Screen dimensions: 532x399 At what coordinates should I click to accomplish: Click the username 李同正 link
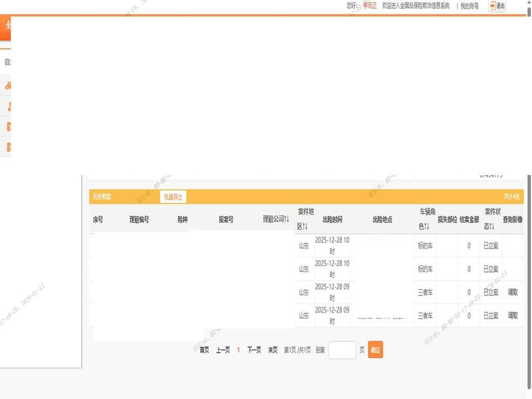pyautogui.click(x=370, y=6)
